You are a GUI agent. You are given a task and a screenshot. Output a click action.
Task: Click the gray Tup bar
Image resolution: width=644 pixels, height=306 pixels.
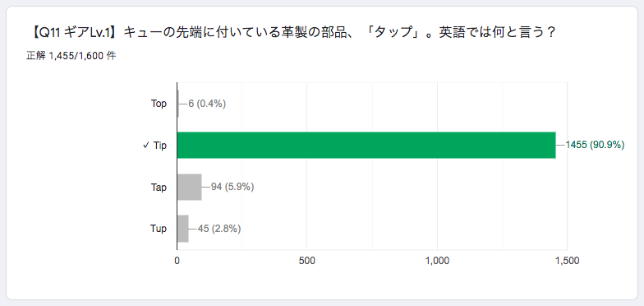tap(182, 229)
